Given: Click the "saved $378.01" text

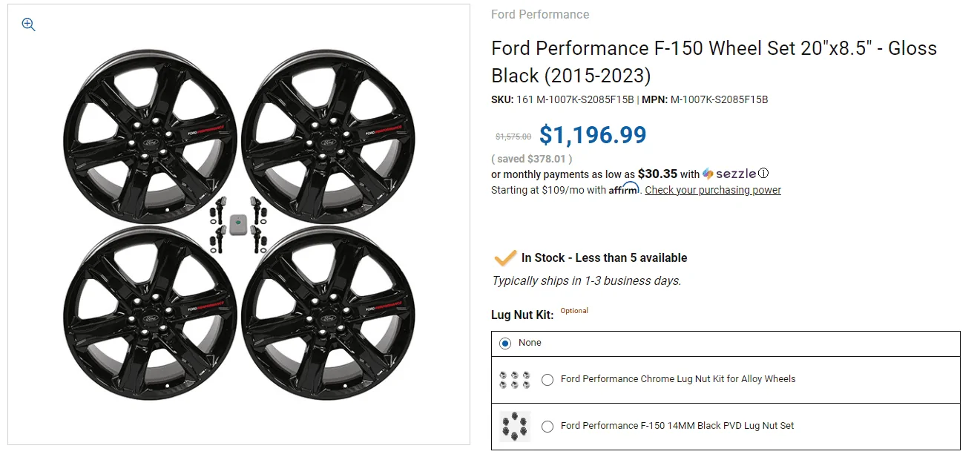Looking at the screenshot, I should pyautogui.click(x=530, y=158).
